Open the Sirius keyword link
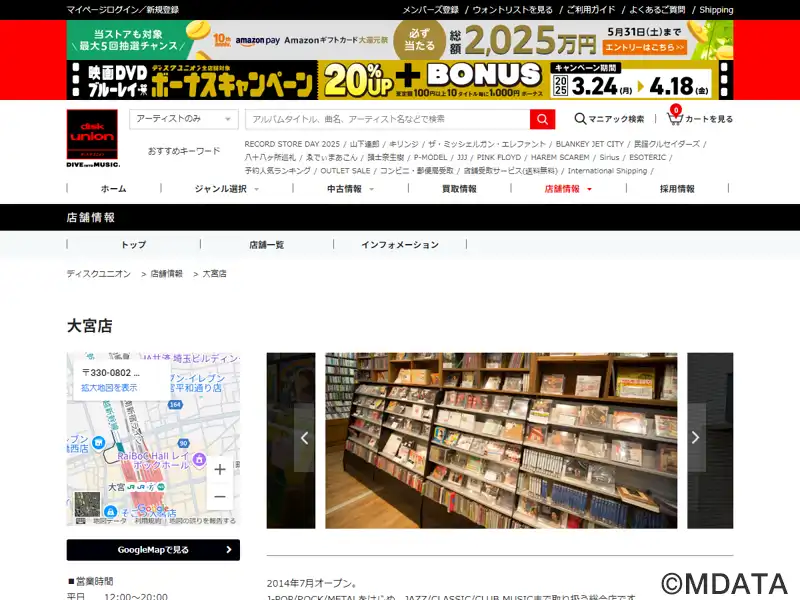800x600 pixels. 609,157
